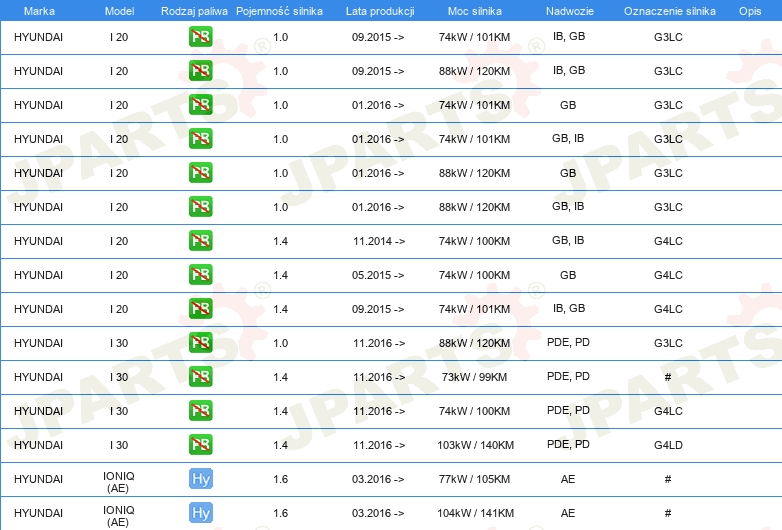Click IONIQ (AE) model in 105KM row
782x530 pixels.
(119, 482)
